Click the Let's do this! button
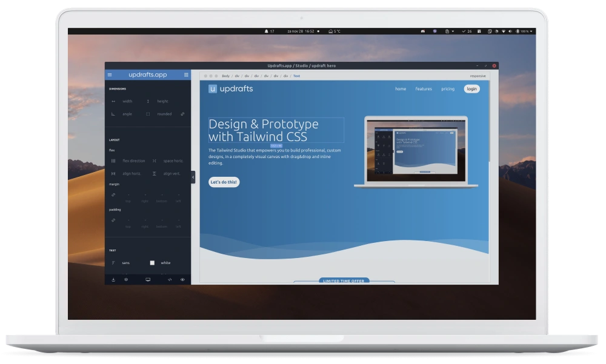Viewport: 606px width, 364px height. (x=224, y=182)
